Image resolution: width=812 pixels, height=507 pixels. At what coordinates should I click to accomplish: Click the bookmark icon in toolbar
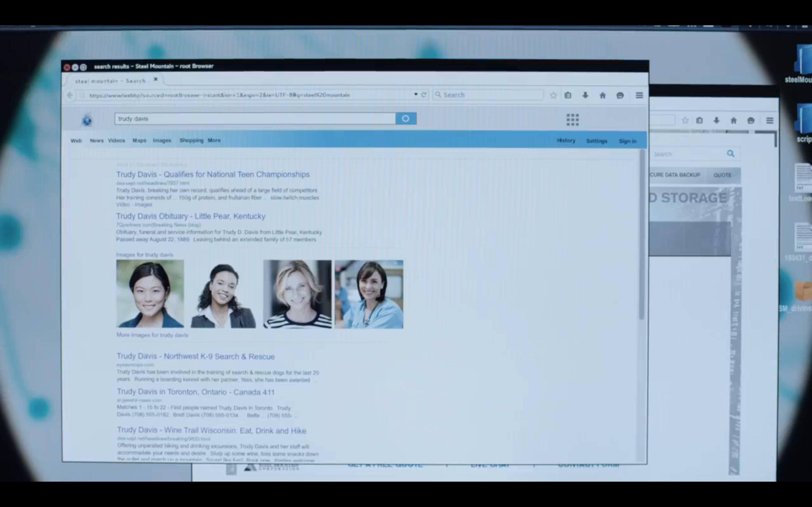554,95
